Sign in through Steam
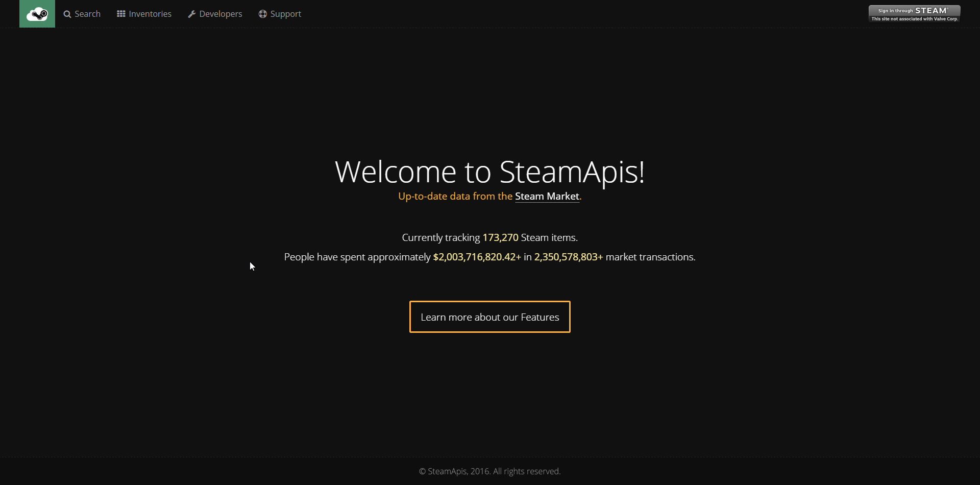This screenshot has height=485, width=980. [x=914, y=14]
